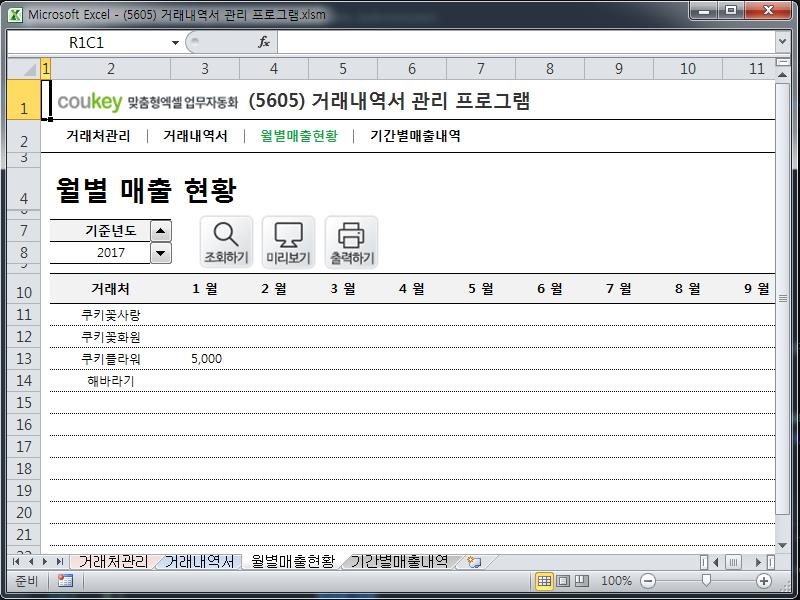Click the select all corner triangle

click(24, 68)
